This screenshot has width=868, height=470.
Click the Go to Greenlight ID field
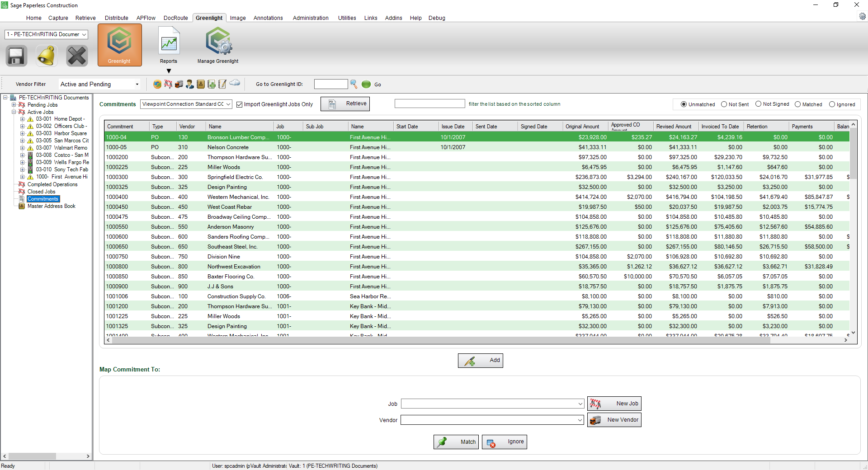pyautogui.click(x=331, y=84)
